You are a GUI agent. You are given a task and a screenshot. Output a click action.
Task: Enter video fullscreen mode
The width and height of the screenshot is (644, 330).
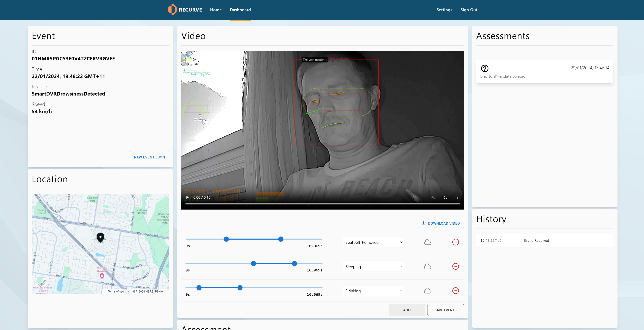coord(445,197)
